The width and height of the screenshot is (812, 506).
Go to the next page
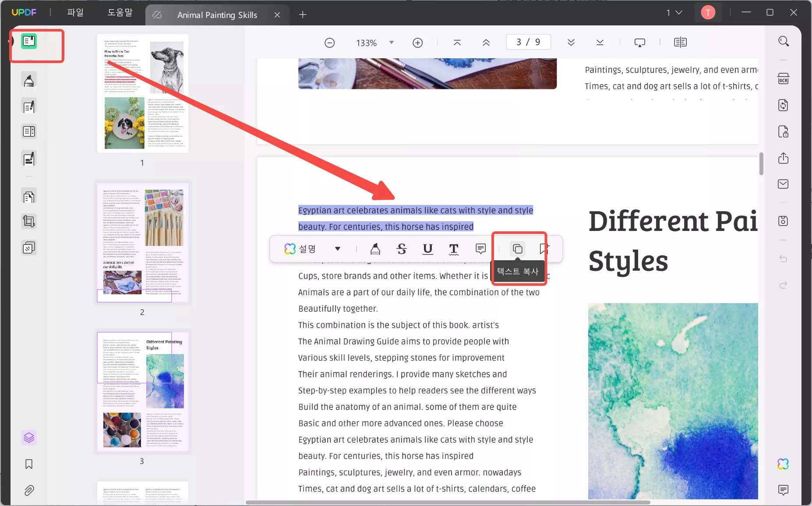[x=571, y=42]
